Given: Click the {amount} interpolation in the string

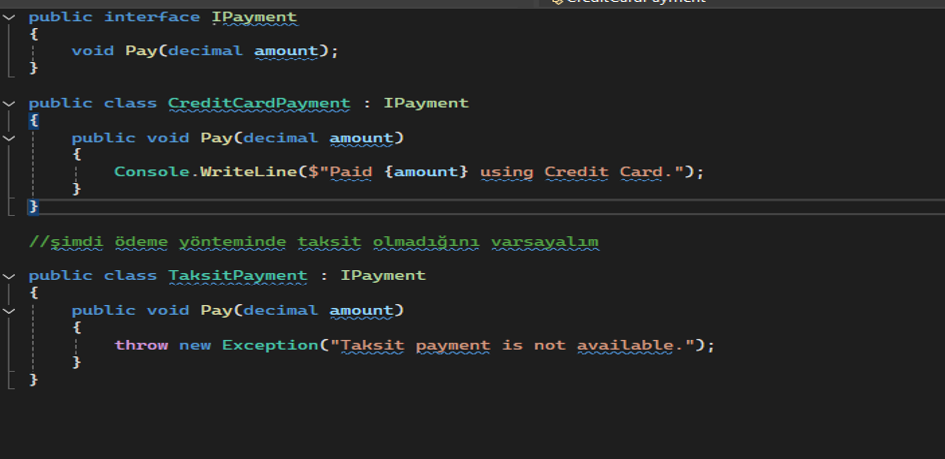Looking at the screenshot, I should click(426, 172).
